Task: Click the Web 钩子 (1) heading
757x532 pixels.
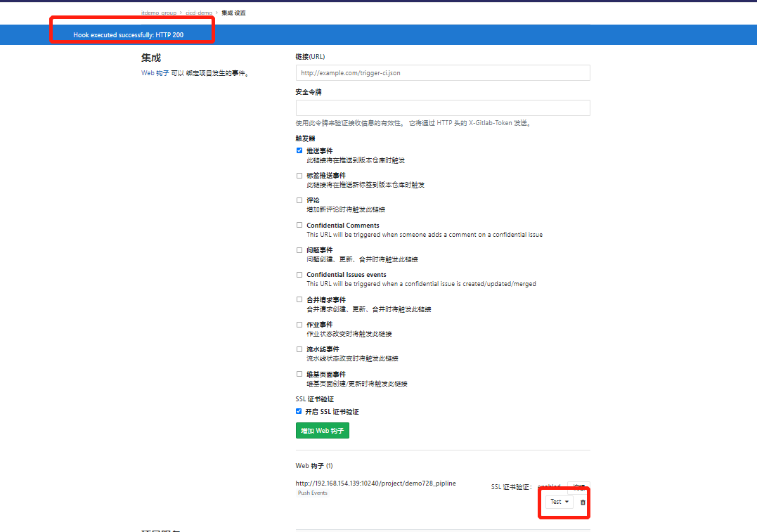Action: [314, 466]
